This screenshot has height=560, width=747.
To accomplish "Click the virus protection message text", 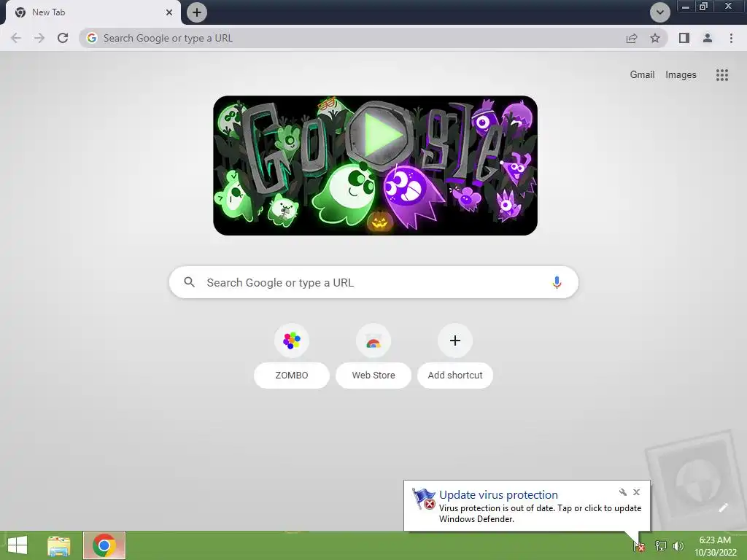I will 541,513.
